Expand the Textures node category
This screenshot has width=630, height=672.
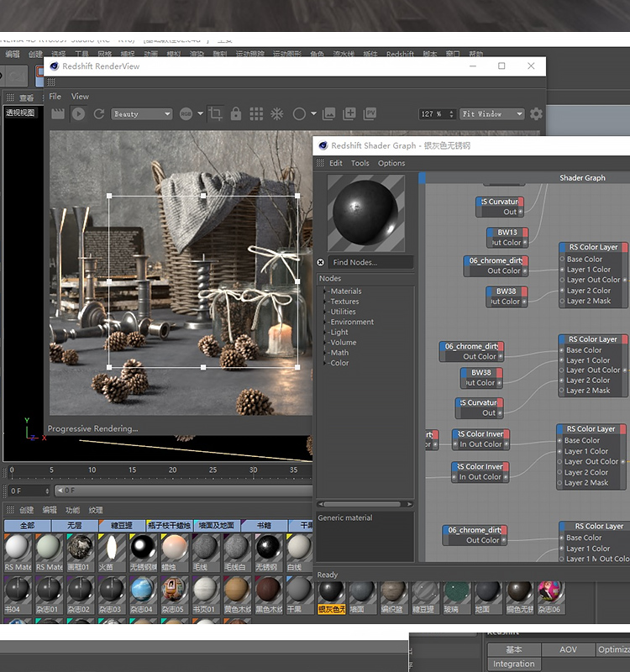[344, 302]
